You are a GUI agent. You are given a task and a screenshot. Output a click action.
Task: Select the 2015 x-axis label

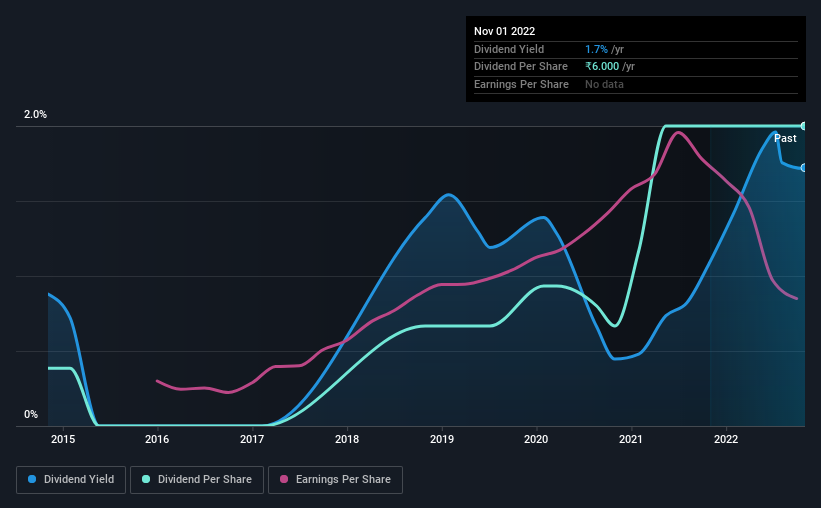[63, 439]
